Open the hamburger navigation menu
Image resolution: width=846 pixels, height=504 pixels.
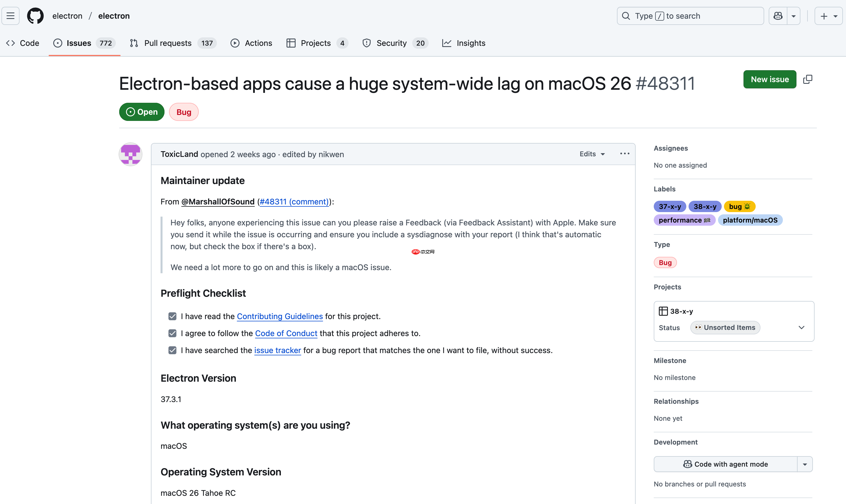pos(10,16)
